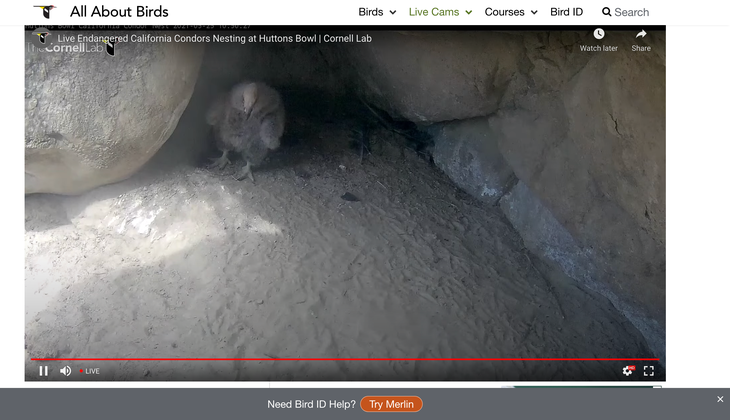Mute the video volume

click(x=66, y=371)
